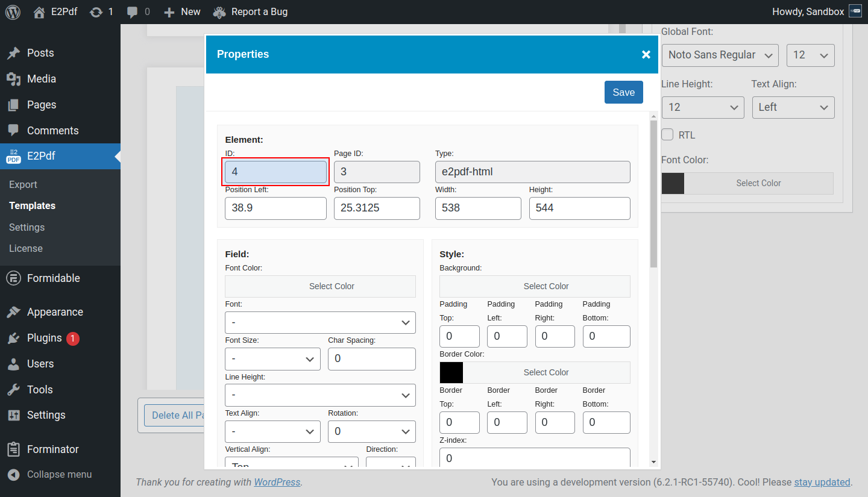Open the Formidable menu item
Viewport: 868px width, 497px height.
pyautogui.click(x=53, y=278)
